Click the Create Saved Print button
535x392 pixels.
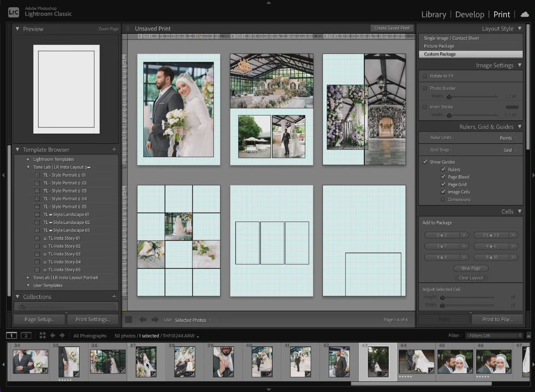[x=392, y=28]
